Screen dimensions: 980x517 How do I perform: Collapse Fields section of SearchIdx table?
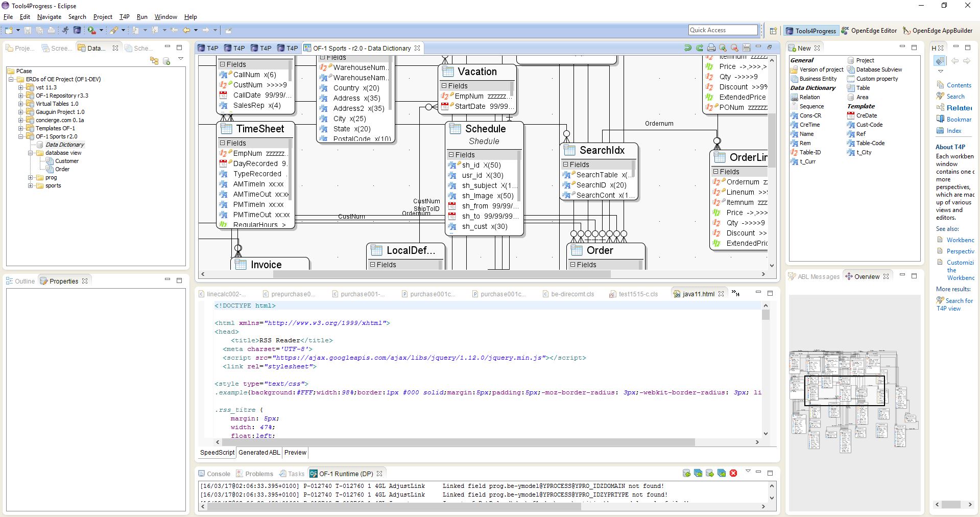click(566, 165)
